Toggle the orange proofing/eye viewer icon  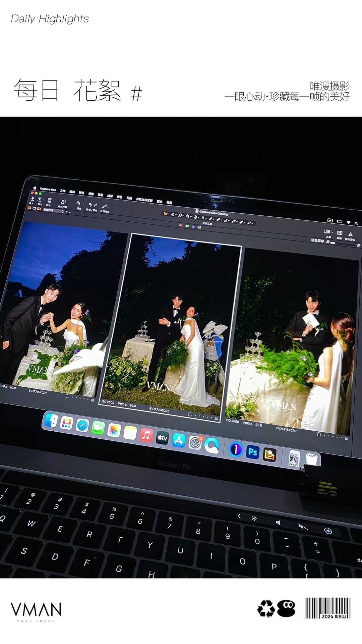pos(39,209)
